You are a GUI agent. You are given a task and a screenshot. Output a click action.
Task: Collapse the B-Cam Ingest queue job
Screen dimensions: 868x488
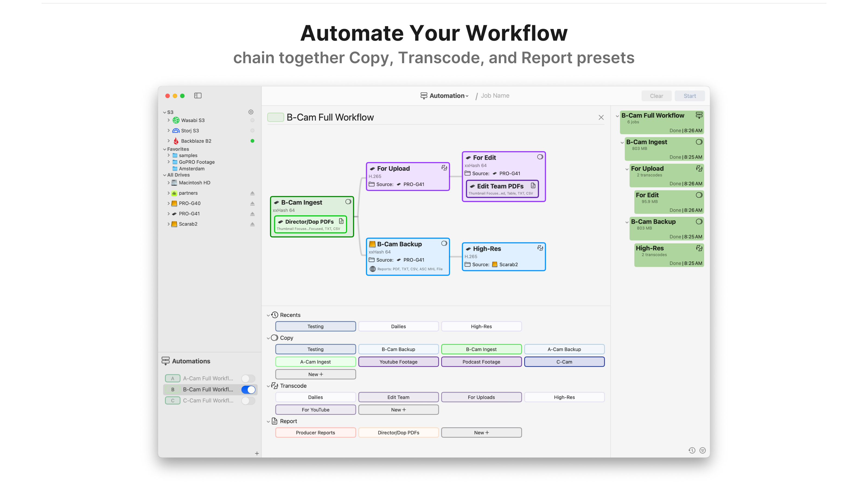(622, 142)
